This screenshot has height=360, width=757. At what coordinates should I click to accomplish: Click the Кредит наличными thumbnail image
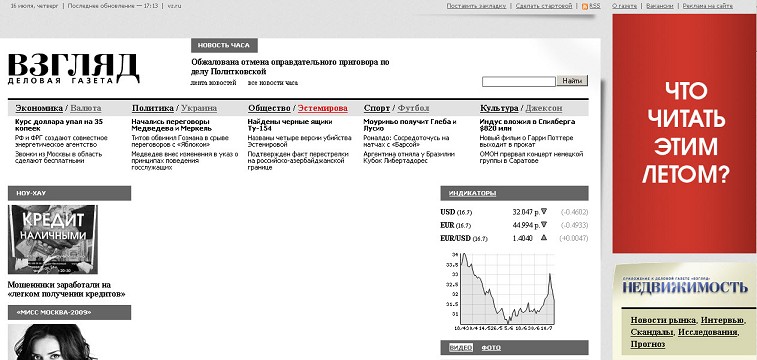click(x=53, y=239)
